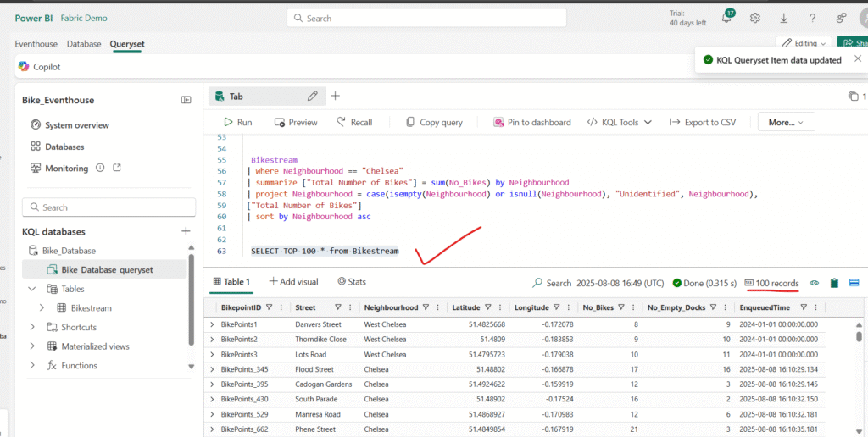The image size is (868, 437).
Task: Open System overview
Action: (70, 125)
